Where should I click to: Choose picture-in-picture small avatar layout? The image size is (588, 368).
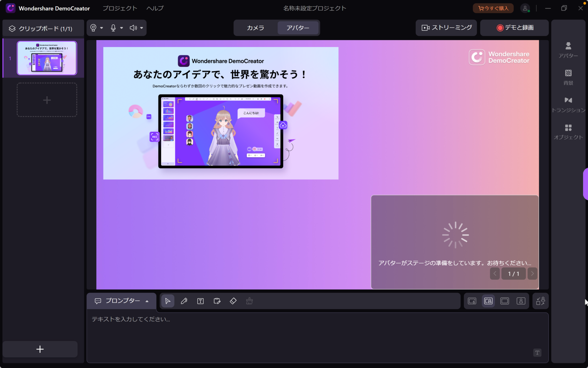[472, 301]
